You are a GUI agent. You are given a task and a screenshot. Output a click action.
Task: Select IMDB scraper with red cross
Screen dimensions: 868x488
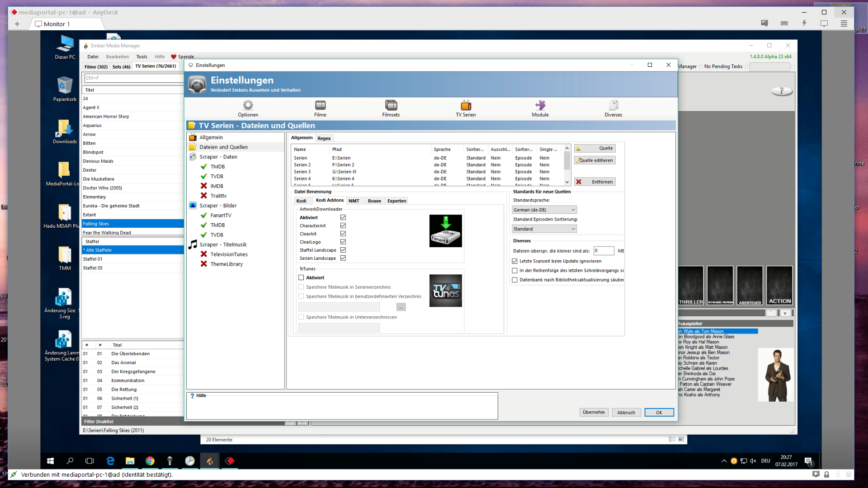coord(217,186)
